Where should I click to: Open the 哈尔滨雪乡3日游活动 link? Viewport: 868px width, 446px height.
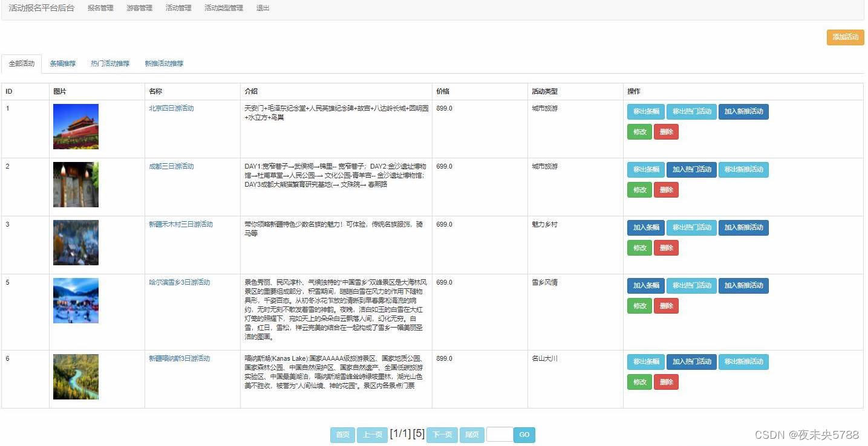(x=180, y=282)
